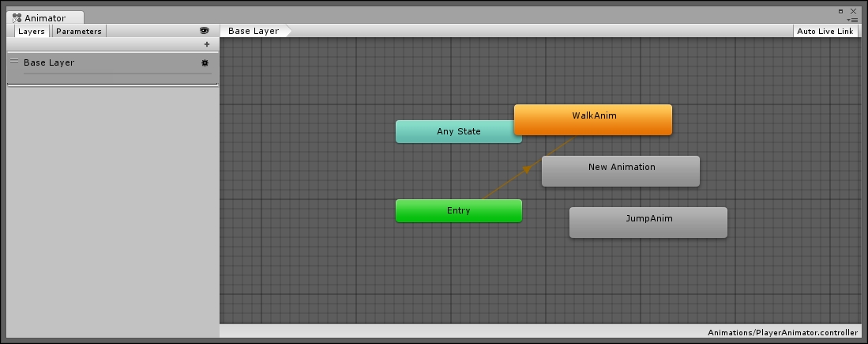The height and width of the screenshot is (344, 868).
Task: Select the Any State node
Action: (458, 132)
